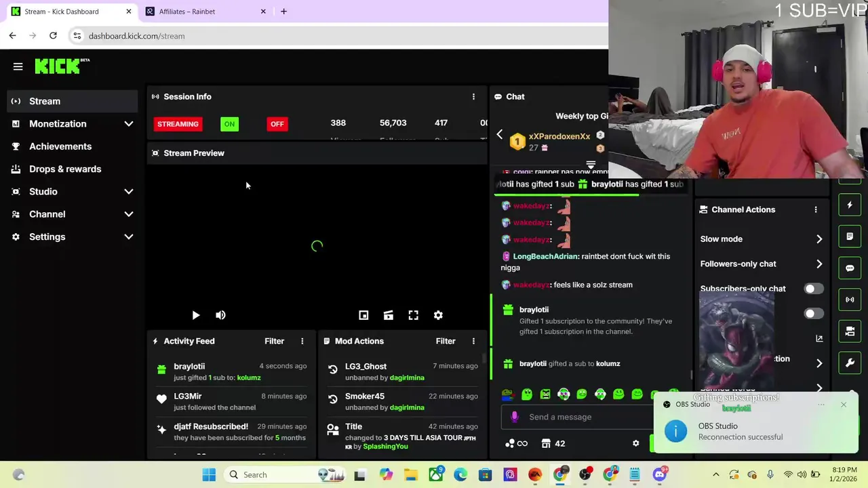Screen dimensions: 868x488
Task: Toggle the switch below Subscribers-only chat
Action: point(813,314)
